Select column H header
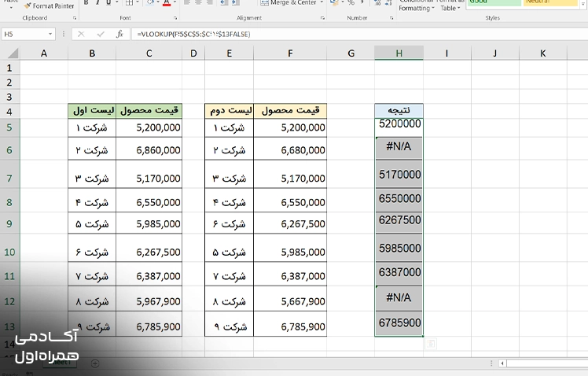Screen dimensions: 588x376 coord(399,53)
